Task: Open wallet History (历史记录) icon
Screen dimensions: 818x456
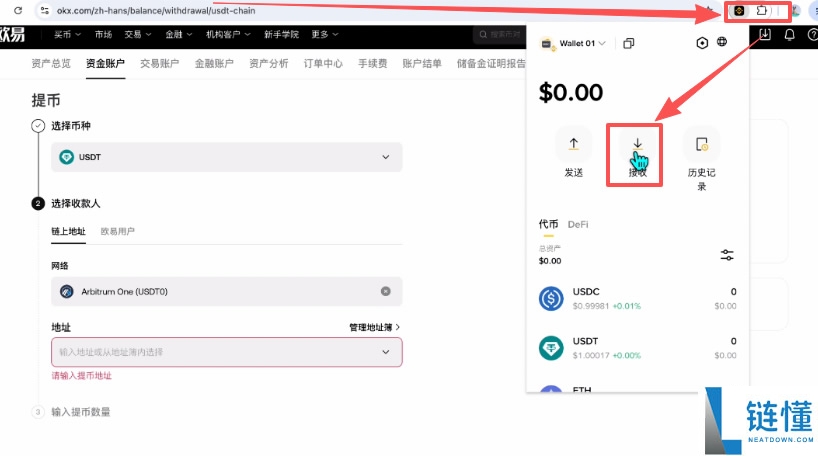Action: (x=702, y=145)
